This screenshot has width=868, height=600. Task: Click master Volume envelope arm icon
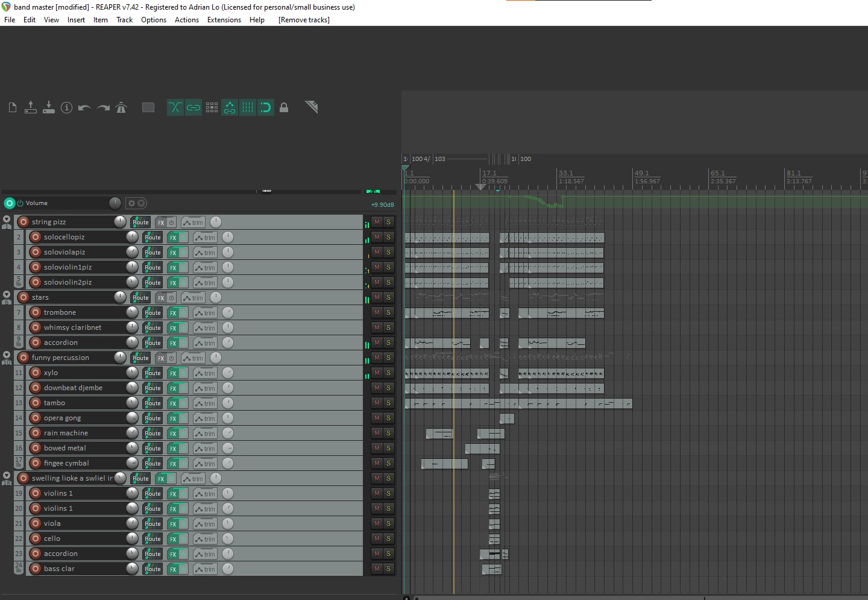(x=9, y=203)
